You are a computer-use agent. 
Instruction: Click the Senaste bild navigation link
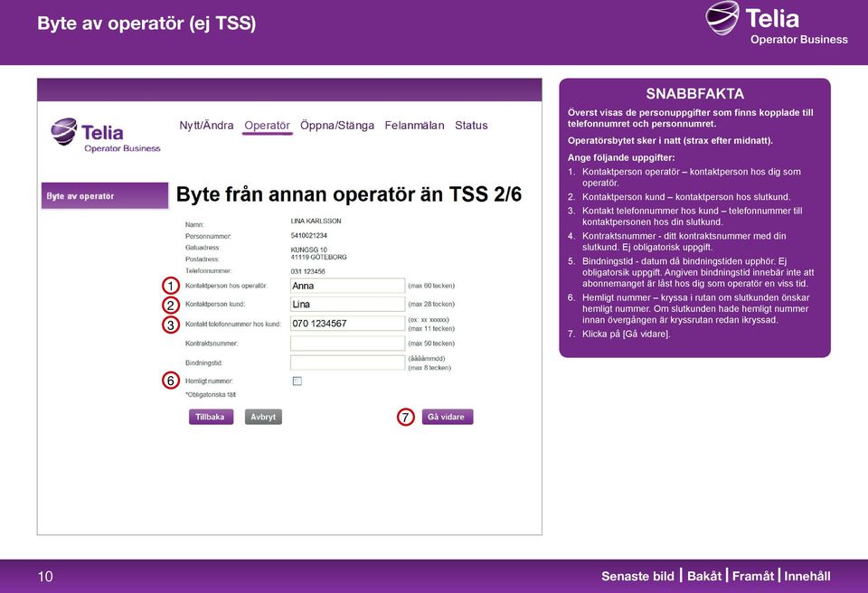point(637,577)
